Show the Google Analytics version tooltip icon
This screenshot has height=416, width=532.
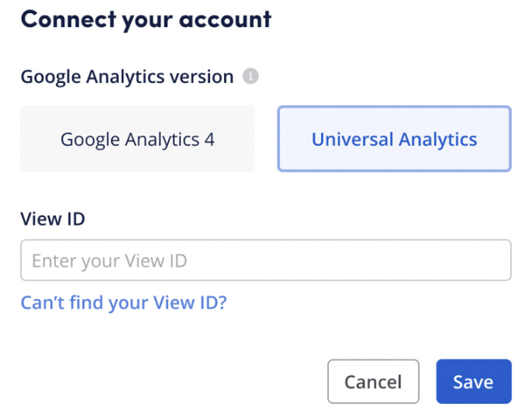coord(251,76)
